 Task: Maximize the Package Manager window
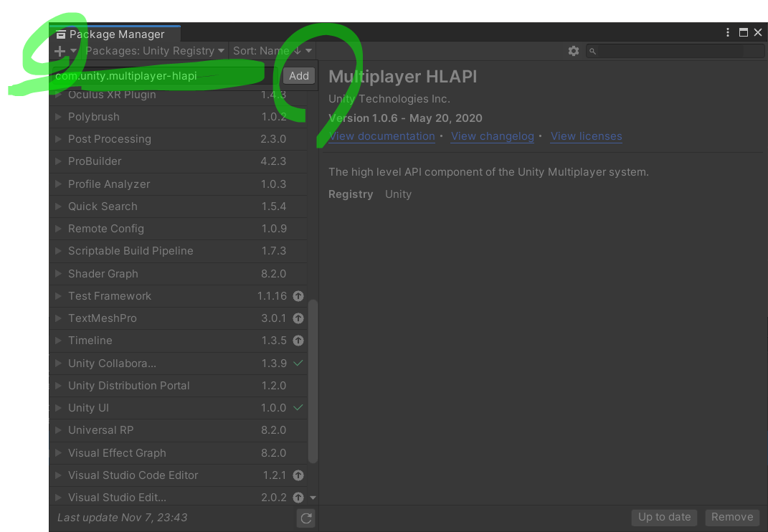coord(744,32)
